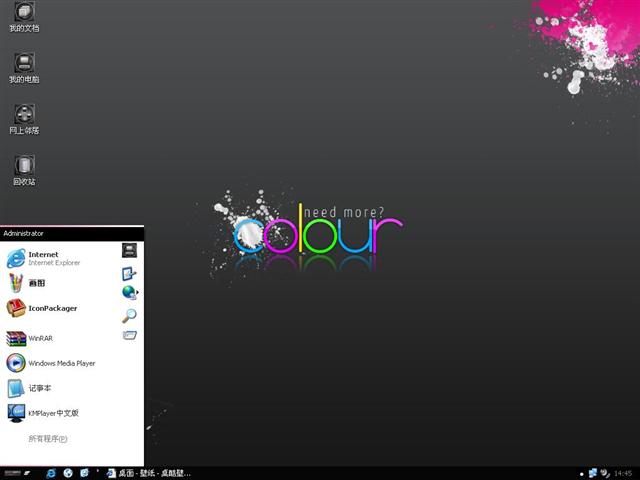Click the Start button on the taskbar
The height and width of the screenshot is (480, 640).
(17, 473)
